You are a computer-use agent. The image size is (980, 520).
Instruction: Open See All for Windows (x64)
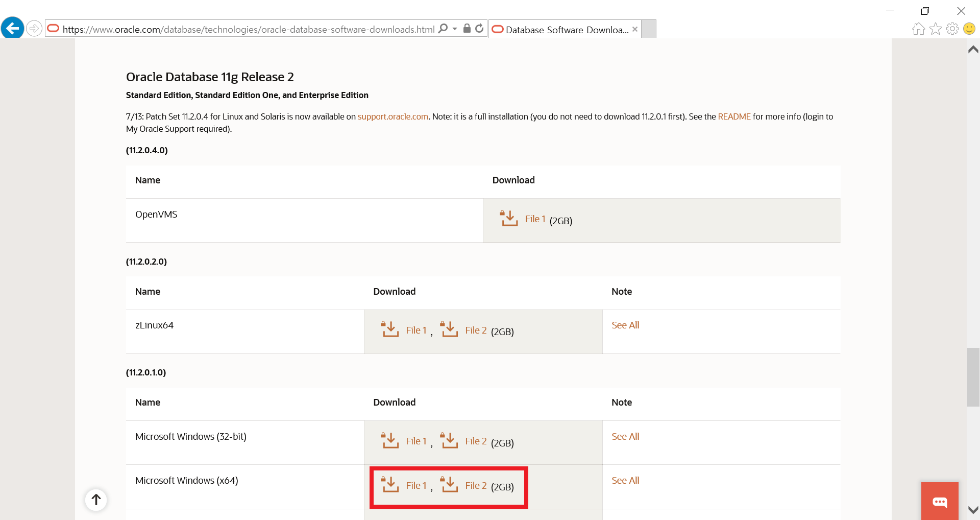click(625, 480)
